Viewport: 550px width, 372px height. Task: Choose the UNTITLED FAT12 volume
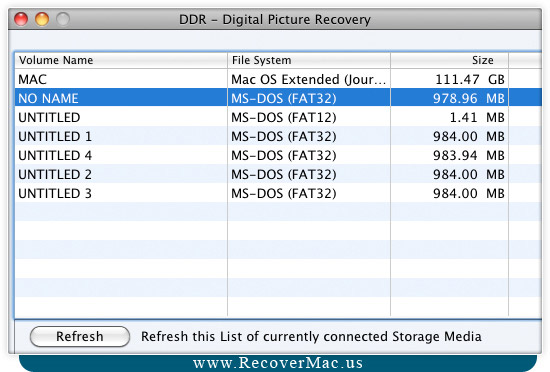tap(278, 117)
